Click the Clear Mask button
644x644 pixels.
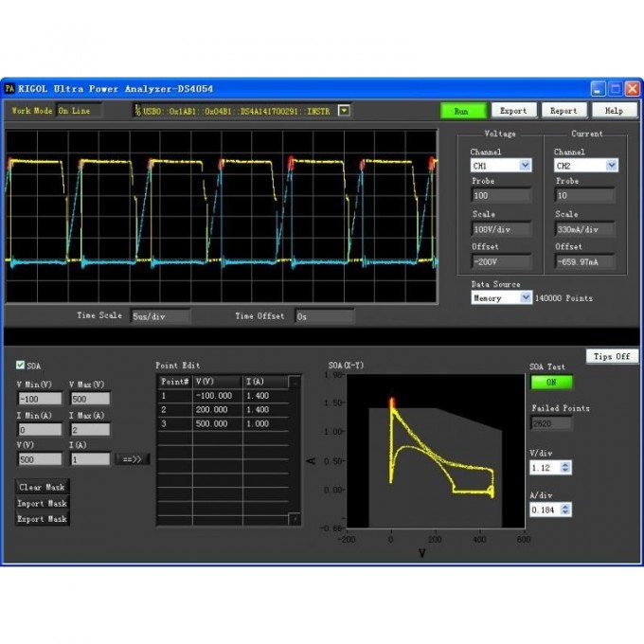pyautogui.click(x=42, y=487)
